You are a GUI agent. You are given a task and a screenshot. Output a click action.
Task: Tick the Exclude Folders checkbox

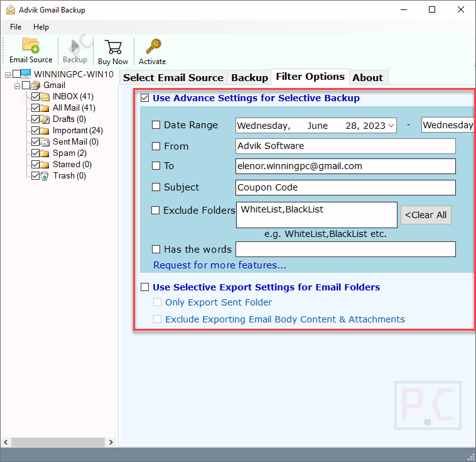(156, 211)
